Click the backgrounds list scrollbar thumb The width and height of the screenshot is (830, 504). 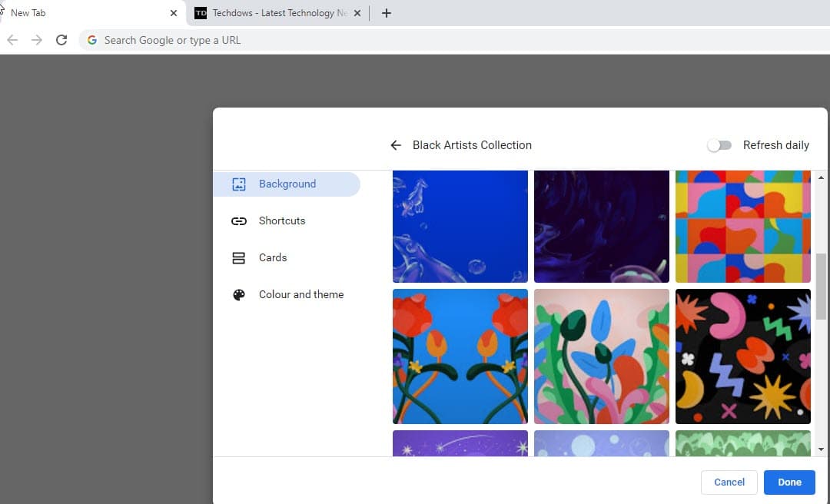tap(821, 287)
